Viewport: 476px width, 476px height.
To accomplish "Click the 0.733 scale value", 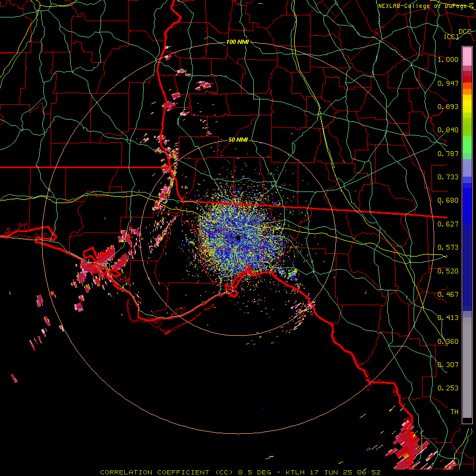I will coord(448,177).
